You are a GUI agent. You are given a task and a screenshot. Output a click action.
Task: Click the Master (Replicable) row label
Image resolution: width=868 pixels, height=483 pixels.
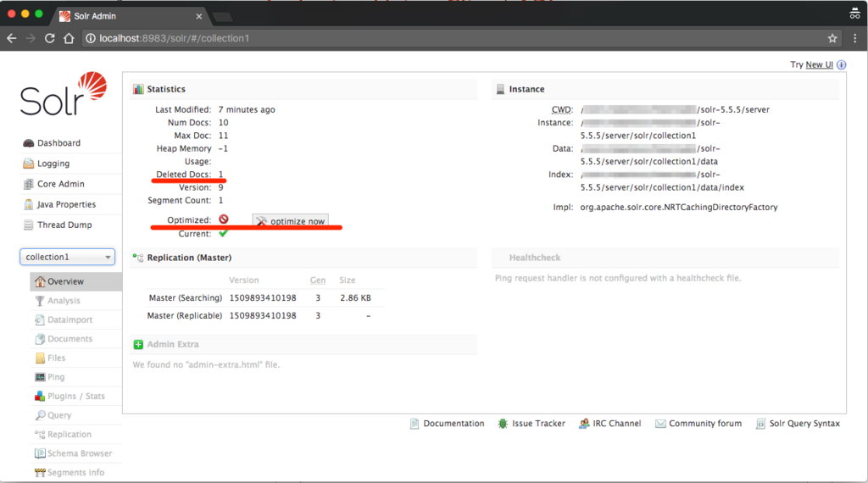pos(184,315)
